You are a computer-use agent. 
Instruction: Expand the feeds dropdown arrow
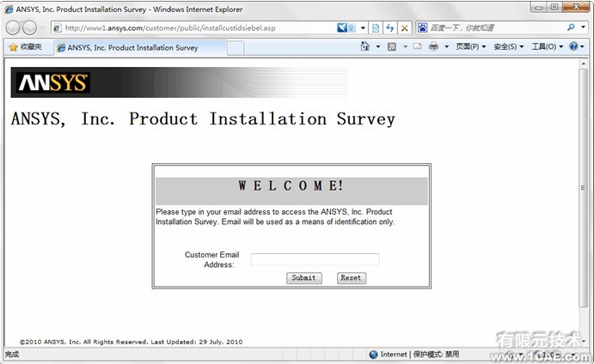pos(405,46)
